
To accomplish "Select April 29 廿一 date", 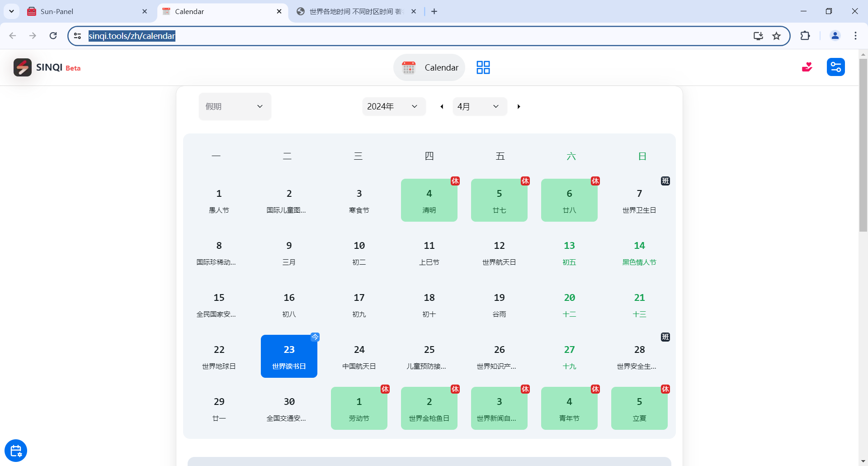I will [x=219, y=409].
